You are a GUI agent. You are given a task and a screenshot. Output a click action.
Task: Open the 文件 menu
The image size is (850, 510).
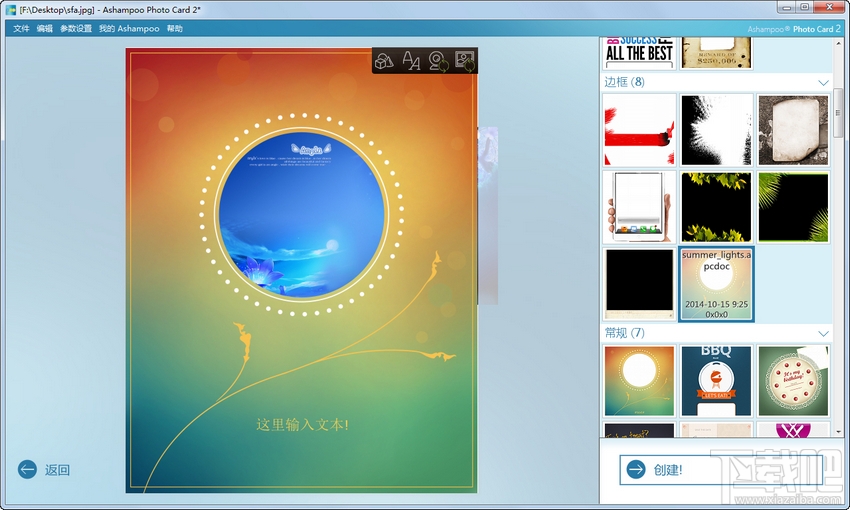(x=21, y=29)
